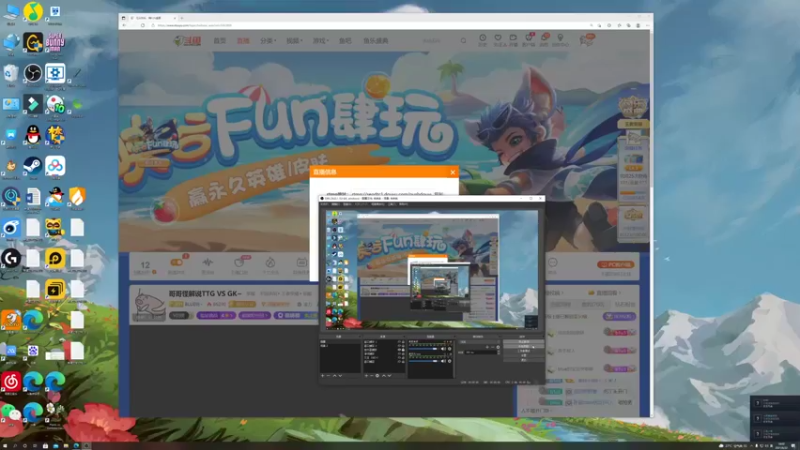
Task: Select 直播 live tab on Douyu
Action: [x=243, y=40]
